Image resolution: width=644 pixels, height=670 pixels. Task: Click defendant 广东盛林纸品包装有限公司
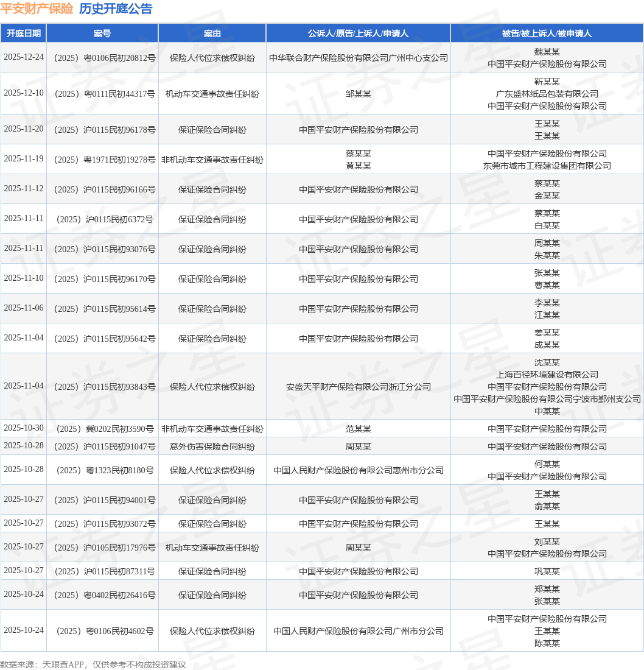(x=547, y=94)
